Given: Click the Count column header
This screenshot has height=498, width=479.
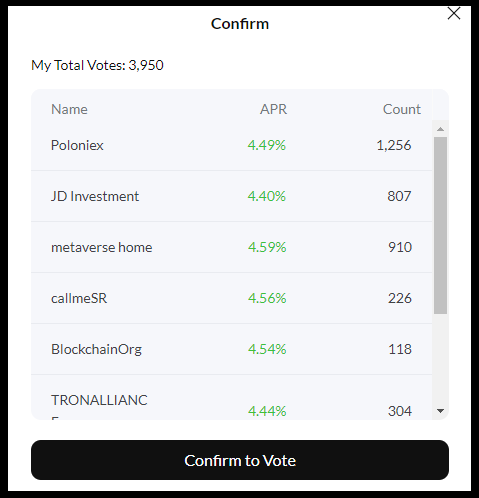Looking at the screenshot, I should [402, 109].
